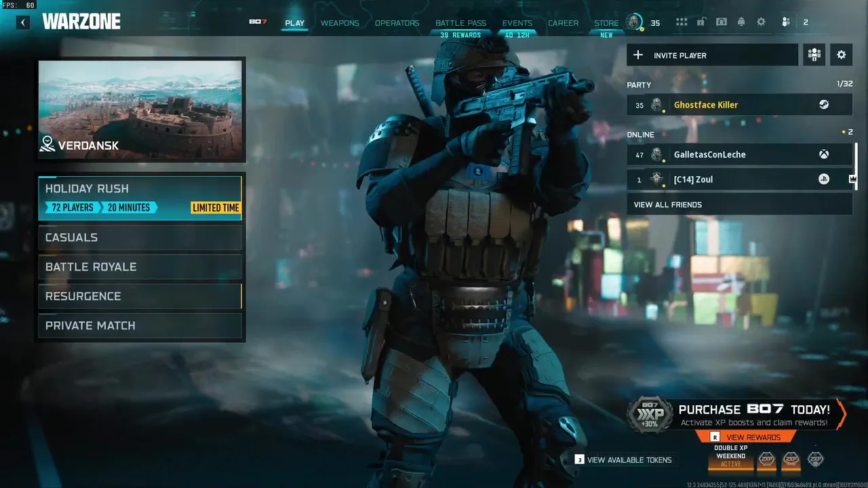
Task: Select online friend [C14] Zoul
Action: click(x=739, y=180)
